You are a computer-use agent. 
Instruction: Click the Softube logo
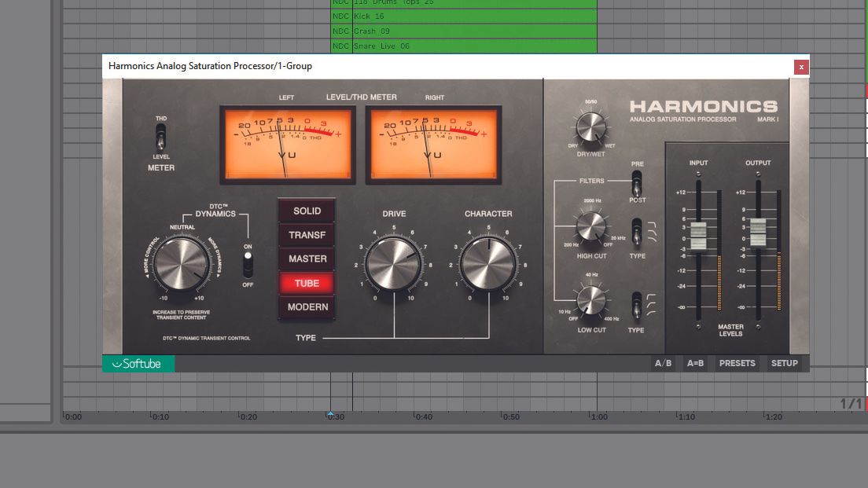pos(139,363)
